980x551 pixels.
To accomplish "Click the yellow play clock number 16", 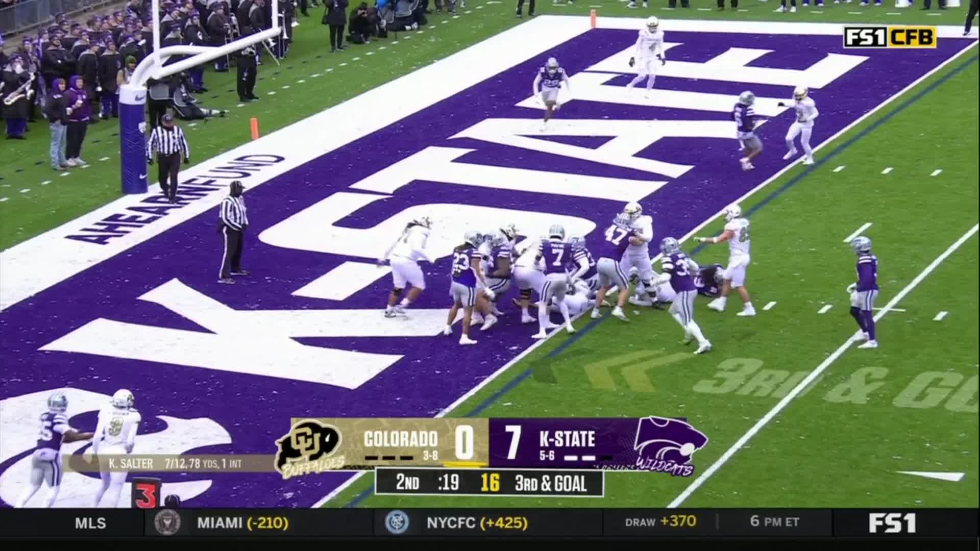I will tap(490, 483).
